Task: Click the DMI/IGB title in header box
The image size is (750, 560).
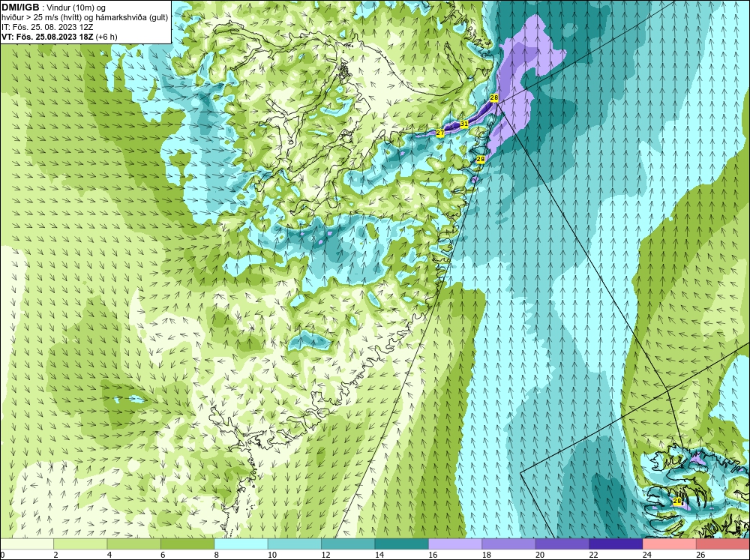Action: coord(20,7)
